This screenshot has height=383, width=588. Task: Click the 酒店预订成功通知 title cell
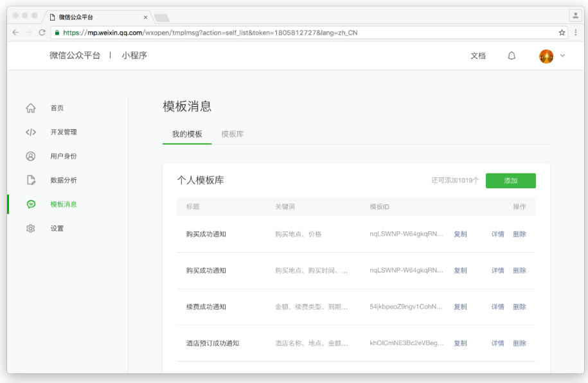[x=213, y=343]
